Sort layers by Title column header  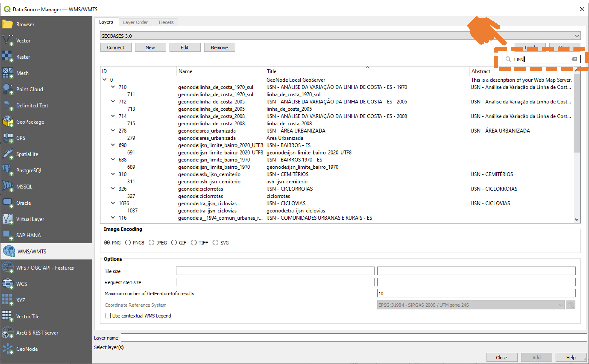click(x=367, y=71)
